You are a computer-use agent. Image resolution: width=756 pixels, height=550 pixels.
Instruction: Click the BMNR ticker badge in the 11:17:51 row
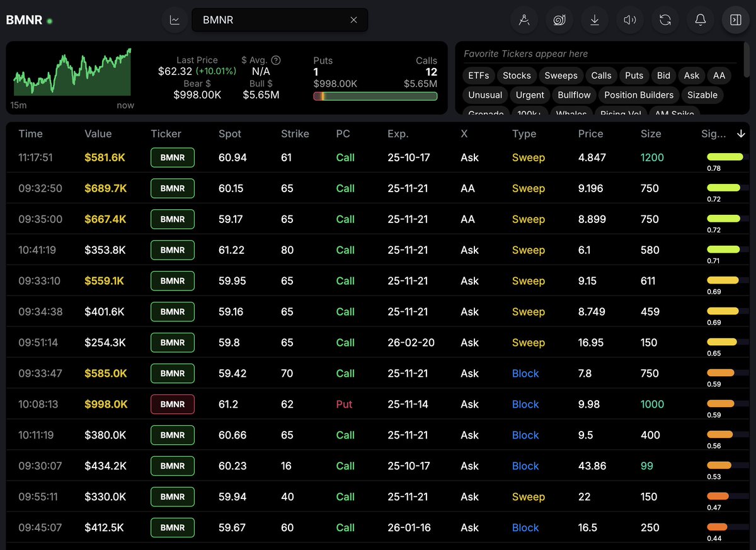(173, 158)
